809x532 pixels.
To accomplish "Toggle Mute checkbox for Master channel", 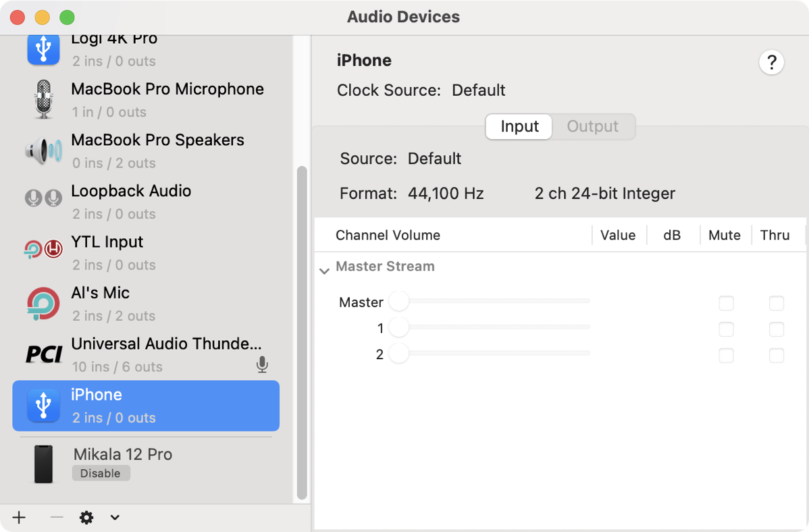I will (726, 303).
